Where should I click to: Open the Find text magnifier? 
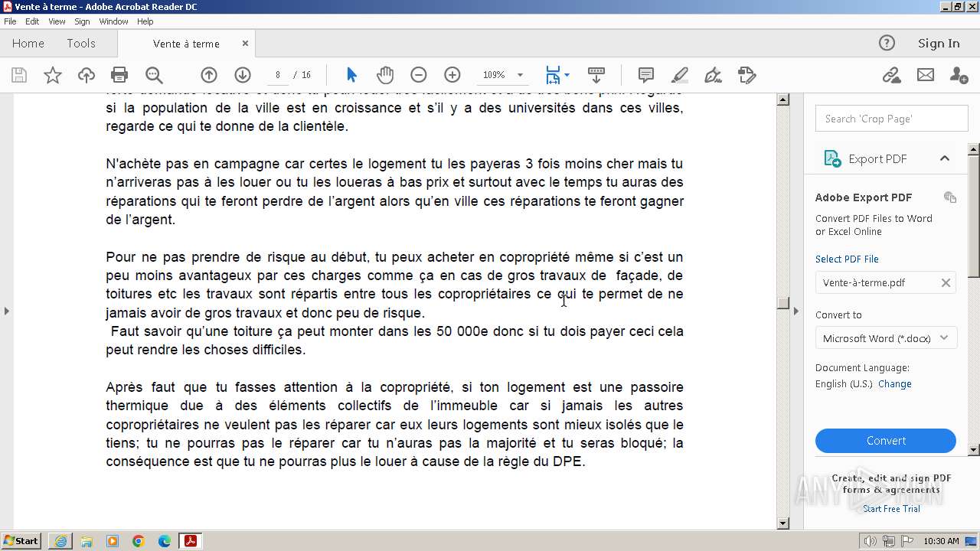(x=154, y=75)
